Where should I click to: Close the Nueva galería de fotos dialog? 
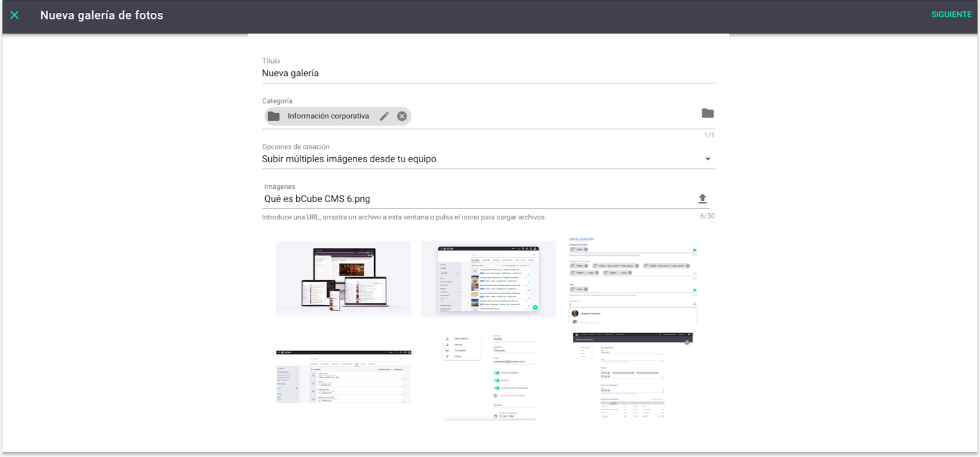click(x=15, y=15)
